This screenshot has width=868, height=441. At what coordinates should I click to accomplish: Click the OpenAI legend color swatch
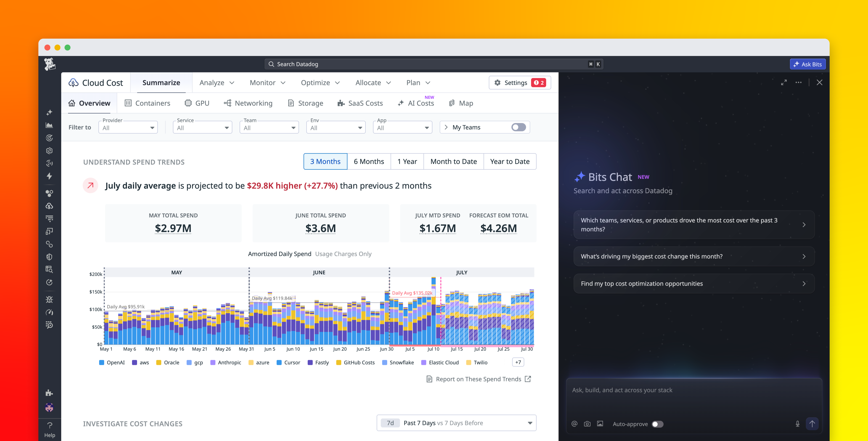click(101, 362)
